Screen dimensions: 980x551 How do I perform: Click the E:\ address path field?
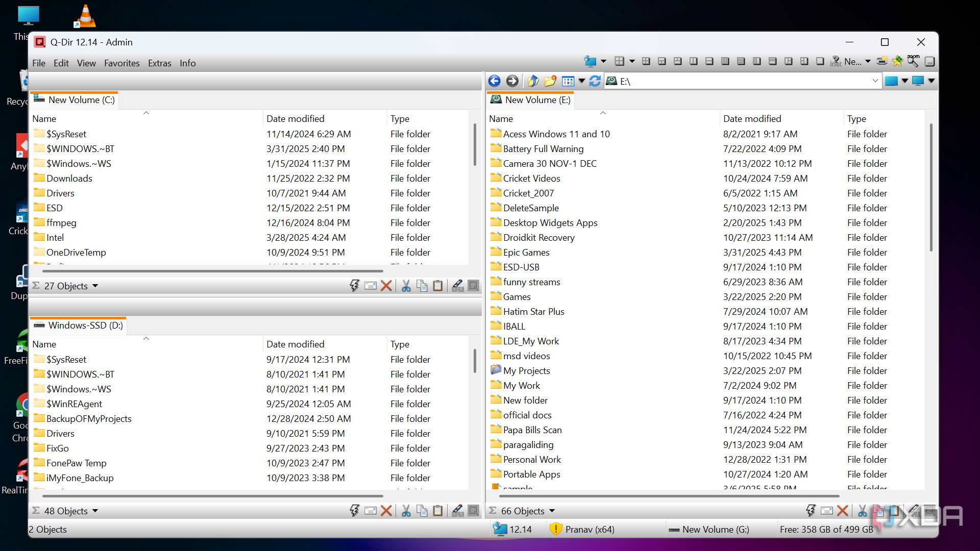[743, 81]
